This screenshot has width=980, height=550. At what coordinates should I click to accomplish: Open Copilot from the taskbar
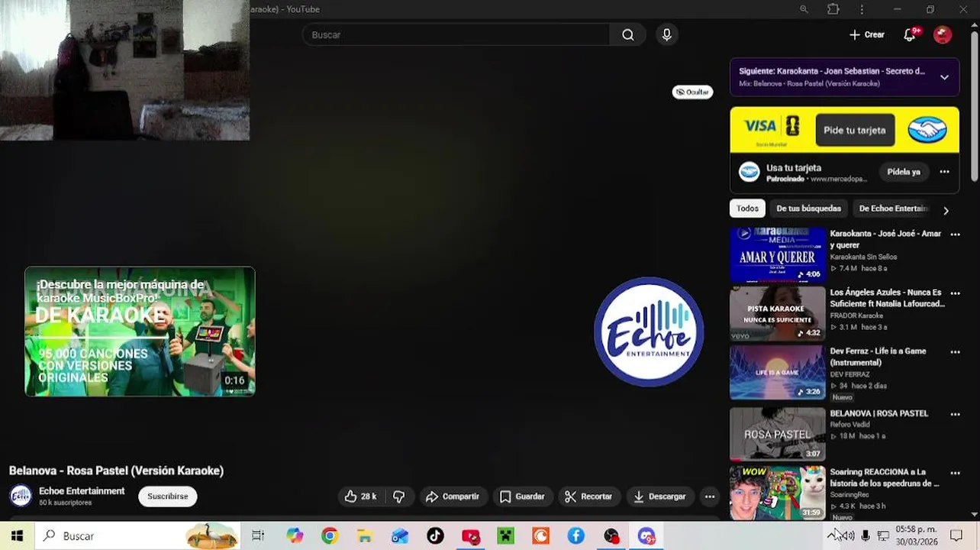[295, 536]
